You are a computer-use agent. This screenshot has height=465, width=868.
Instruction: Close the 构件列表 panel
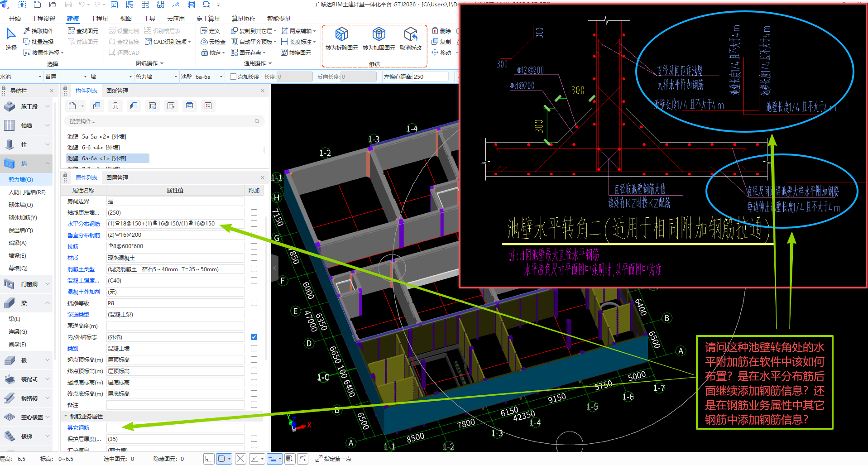[263, 91]
